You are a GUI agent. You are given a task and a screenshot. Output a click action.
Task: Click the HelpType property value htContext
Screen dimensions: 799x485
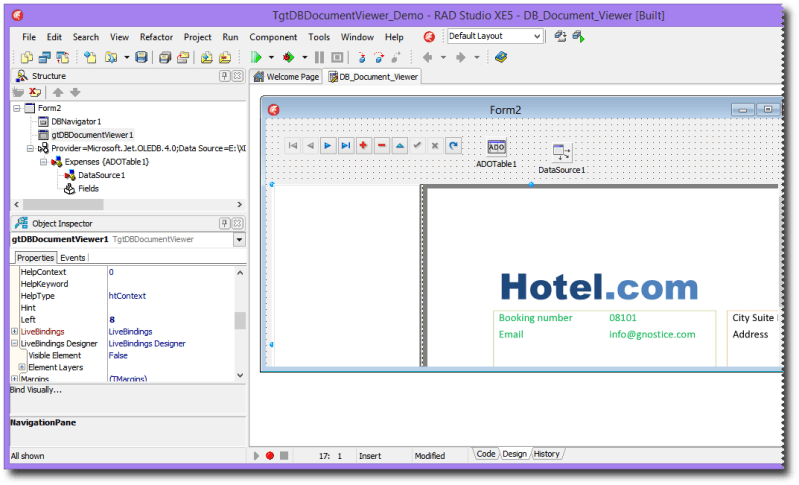pos(127,296)
